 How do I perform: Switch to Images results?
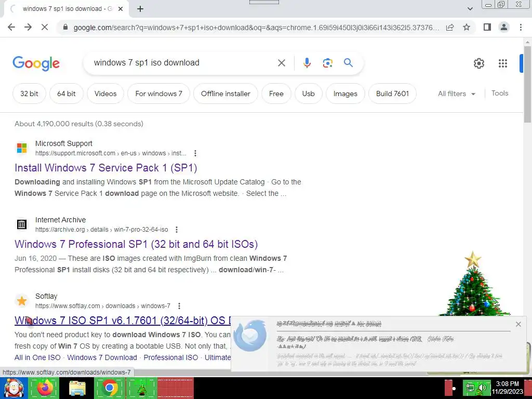[x=345, y=94]
